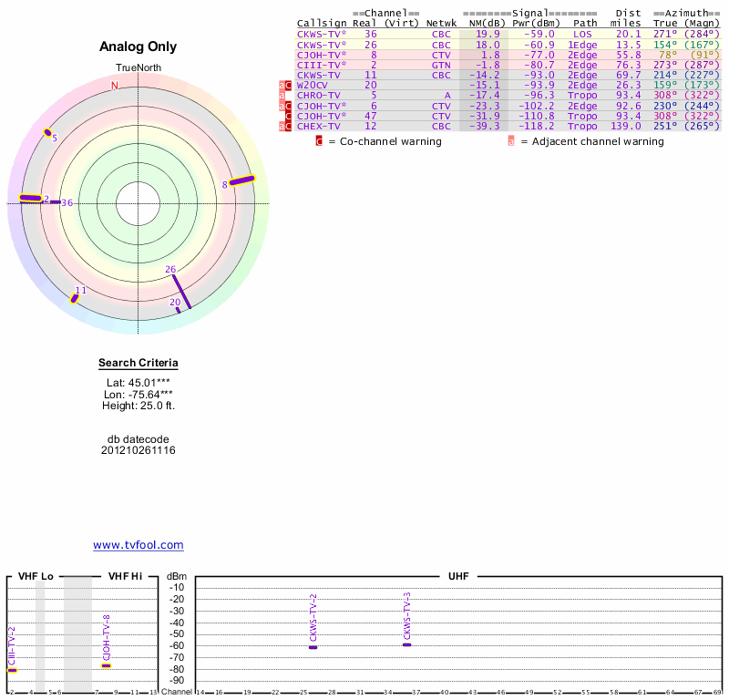Click the channel 20 marker on radar
Viewport: 729px width, 700px height.
pyautogui.click(x=178, y=310)
